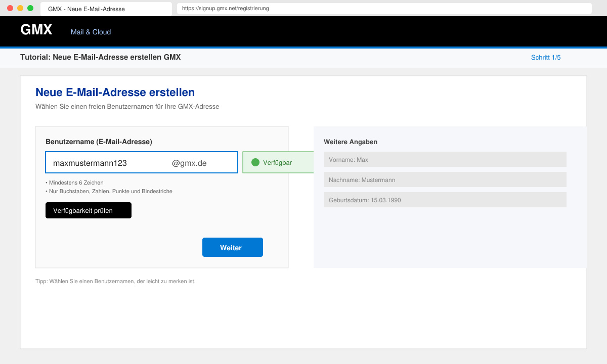This screenshot has width=607, height=364.
Task: Click the Wählen Sie einen freien Benutzernamen subtitle
Action: point(127,107)
